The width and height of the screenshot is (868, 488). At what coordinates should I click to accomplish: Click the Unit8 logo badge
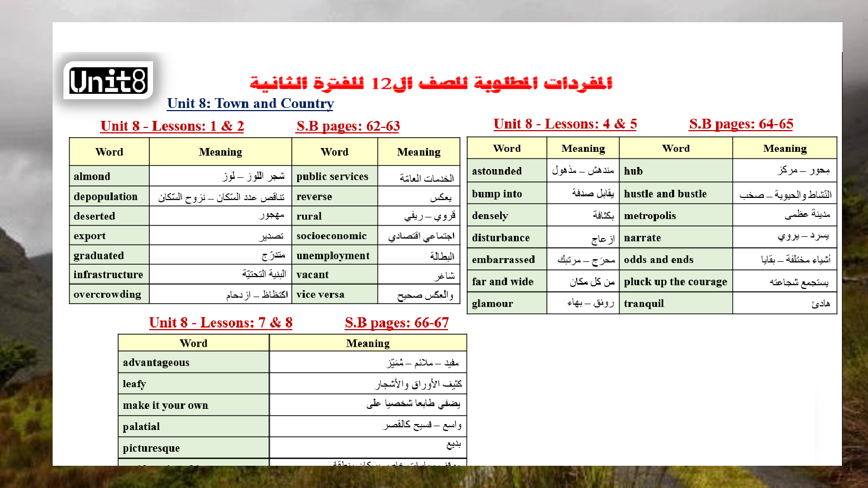108,81
